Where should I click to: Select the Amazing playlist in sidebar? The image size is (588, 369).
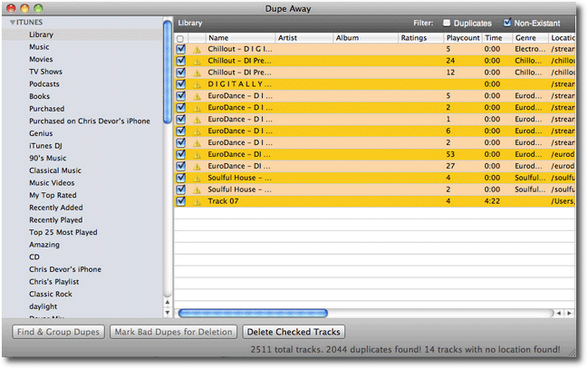44,245
